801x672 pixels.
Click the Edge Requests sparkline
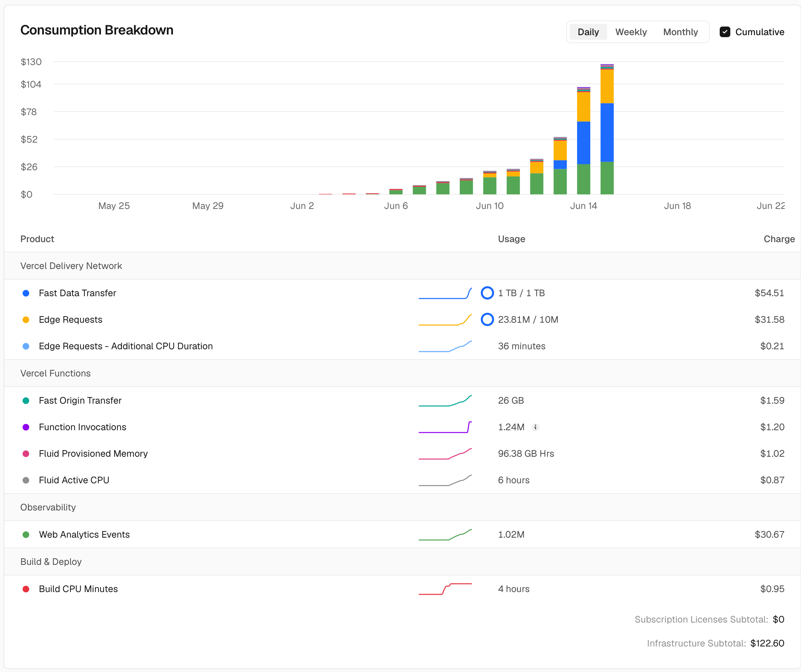[445, 320]
